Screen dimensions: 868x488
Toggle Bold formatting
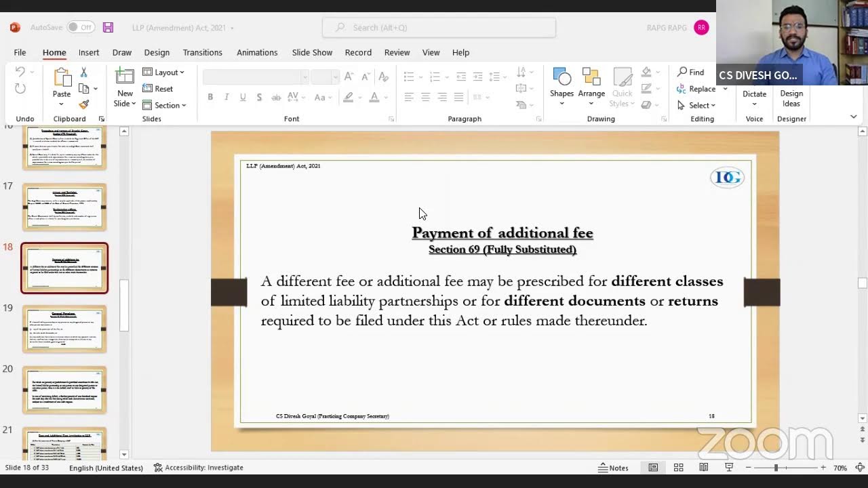tap(210, 98)
